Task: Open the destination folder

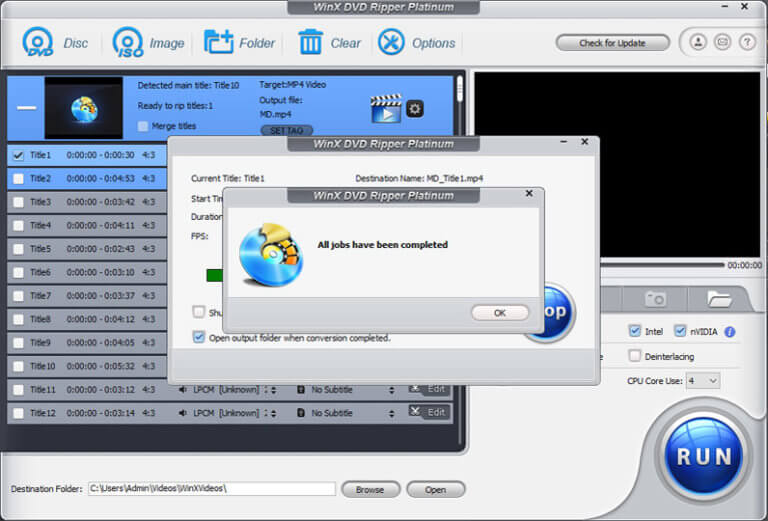Action: coord(435,490)
